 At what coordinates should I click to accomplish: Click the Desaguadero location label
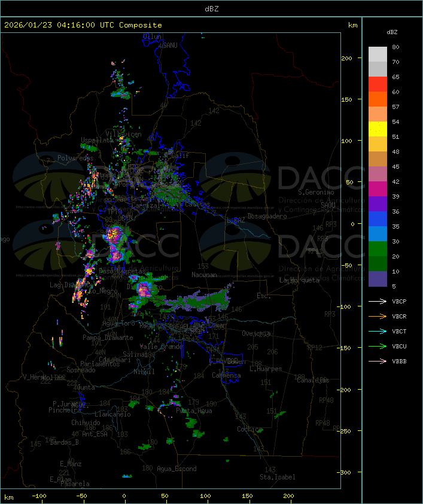coord(267,216)
